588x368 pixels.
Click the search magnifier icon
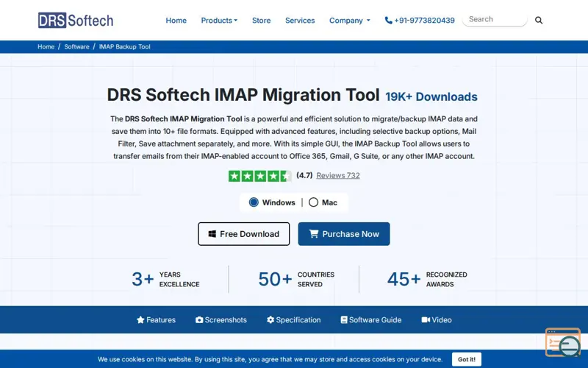tap(539, 21)
